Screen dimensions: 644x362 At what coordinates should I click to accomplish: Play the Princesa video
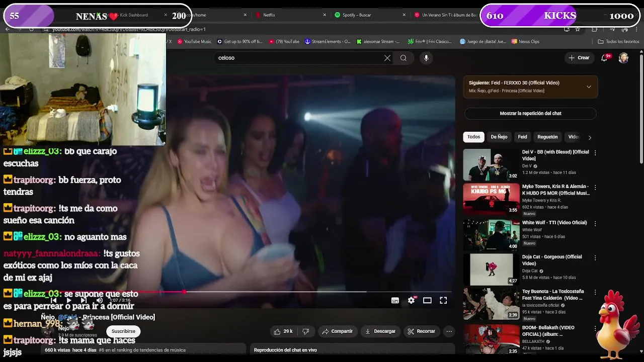69,300
